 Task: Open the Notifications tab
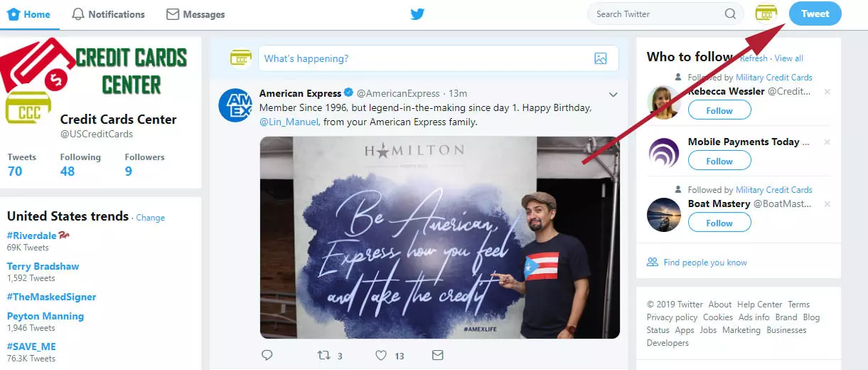108,14
